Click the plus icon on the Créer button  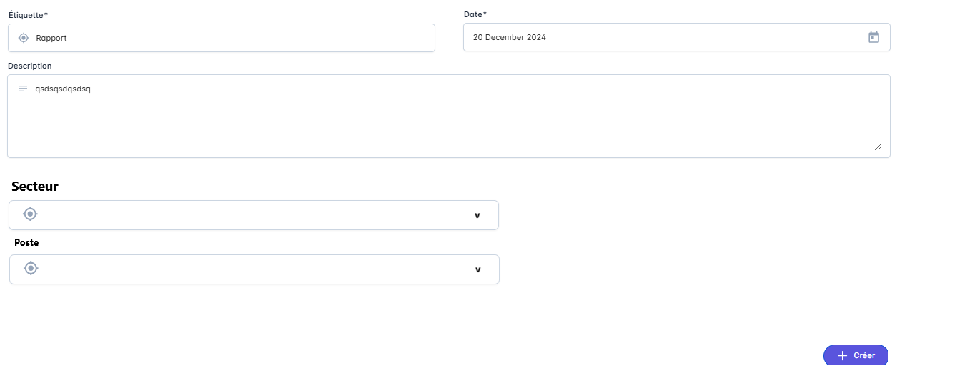(x=842, y=355)
